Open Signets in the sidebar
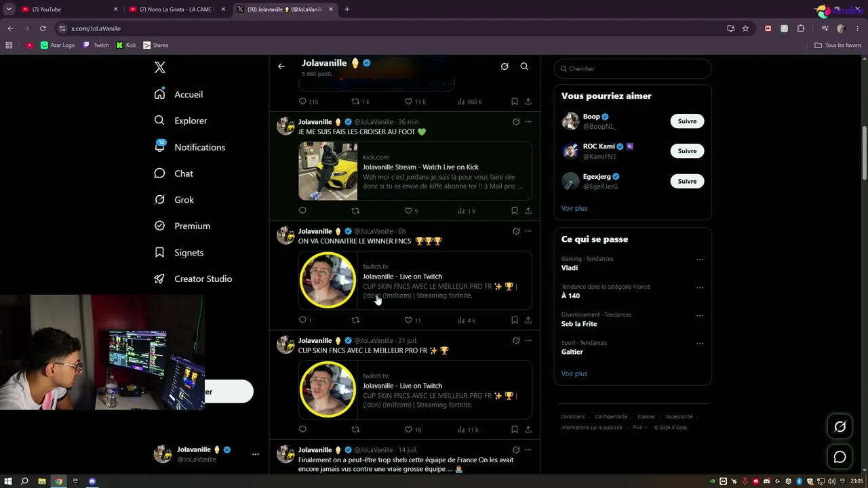Image resolution: width=868 pixels, height=488 pixels. pyautogui.click(x=179, y=252)
